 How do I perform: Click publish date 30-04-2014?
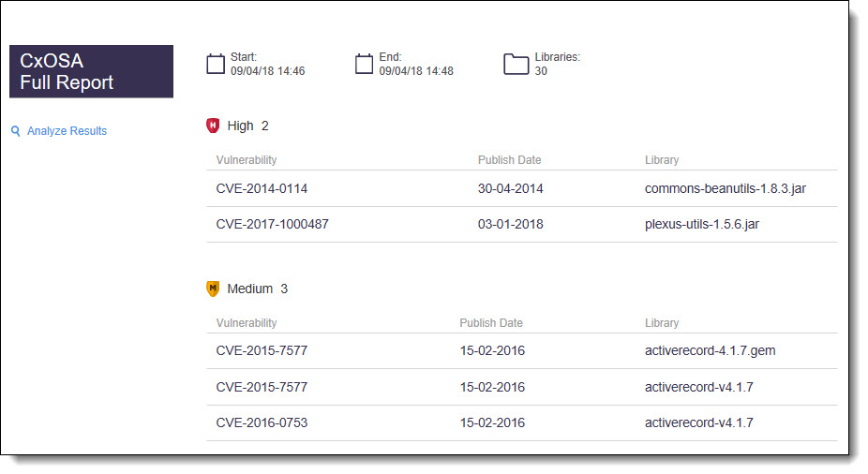[510, 188]
